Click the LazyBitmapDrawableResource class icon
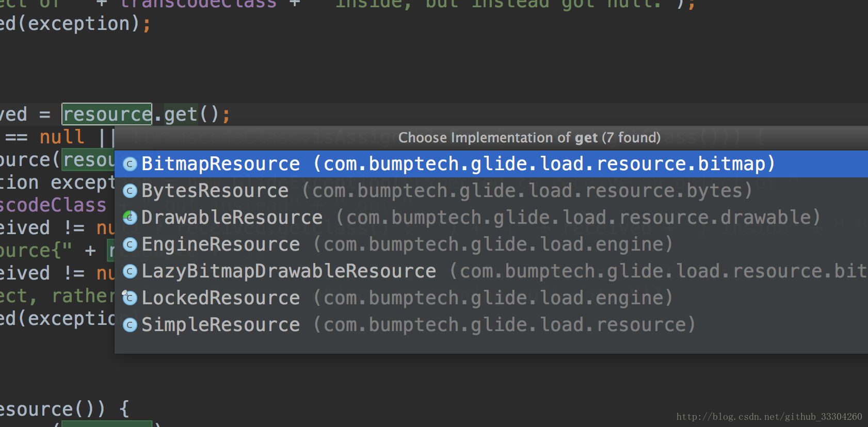The width and height of the screenshot is (868, 427). click(130, 271)
